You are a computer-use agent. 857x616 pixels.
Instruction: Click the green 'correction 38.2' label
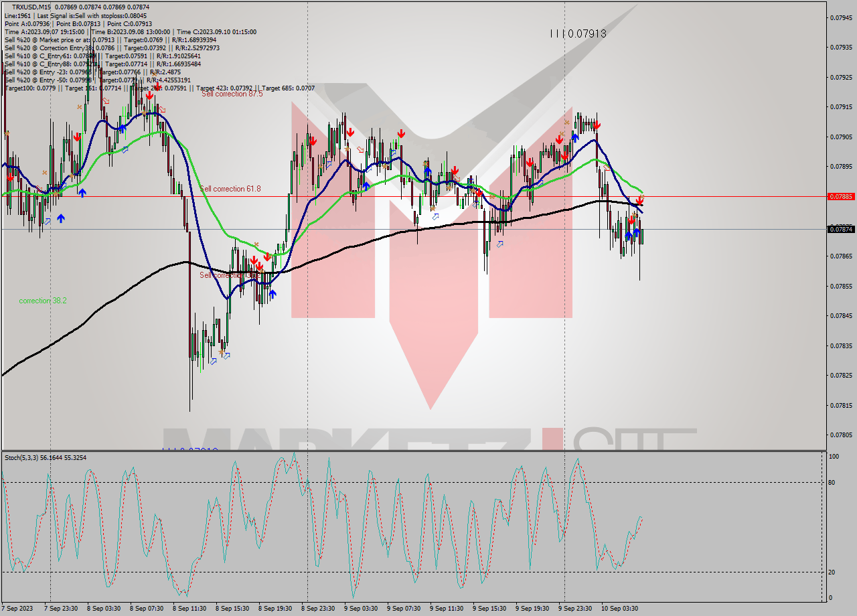tap(43, 301)
